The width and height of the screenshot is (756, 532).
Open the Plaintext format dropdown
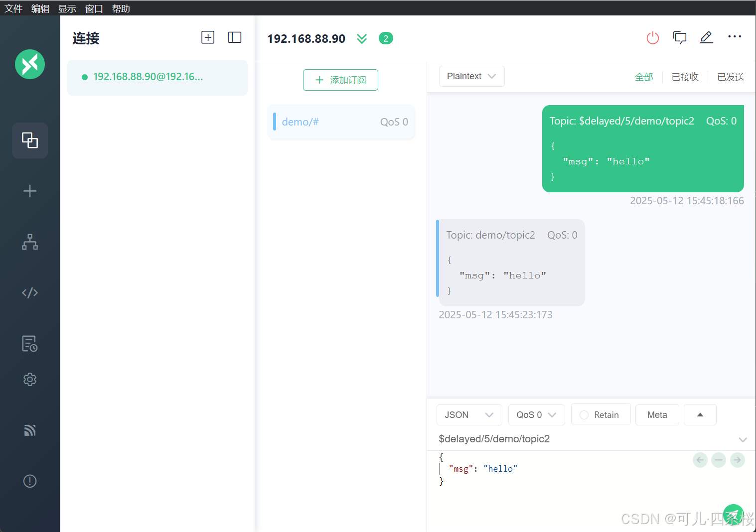click(472, 76)
